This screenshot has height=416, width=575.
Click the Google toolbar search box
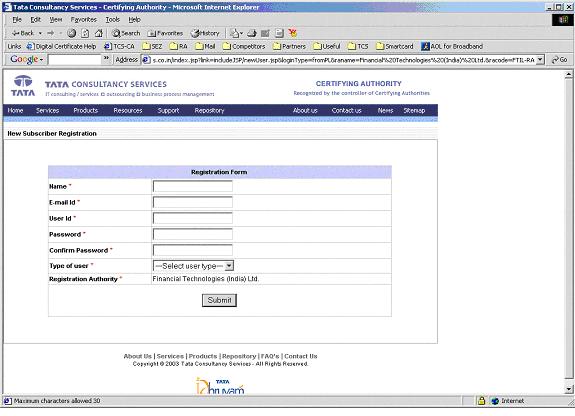[x=74, y=59]
